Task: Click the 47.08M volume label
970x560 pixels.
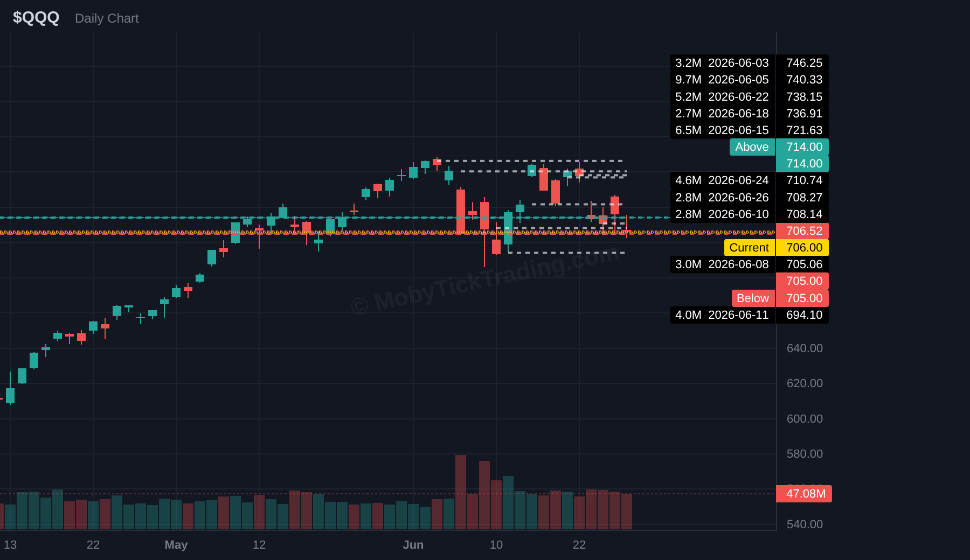Action: (x=804, y=494)
